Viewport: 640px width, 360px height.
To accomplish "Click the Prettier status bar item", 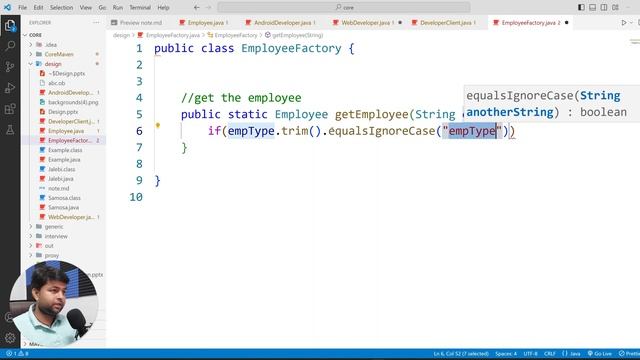I will coord(629,353).
